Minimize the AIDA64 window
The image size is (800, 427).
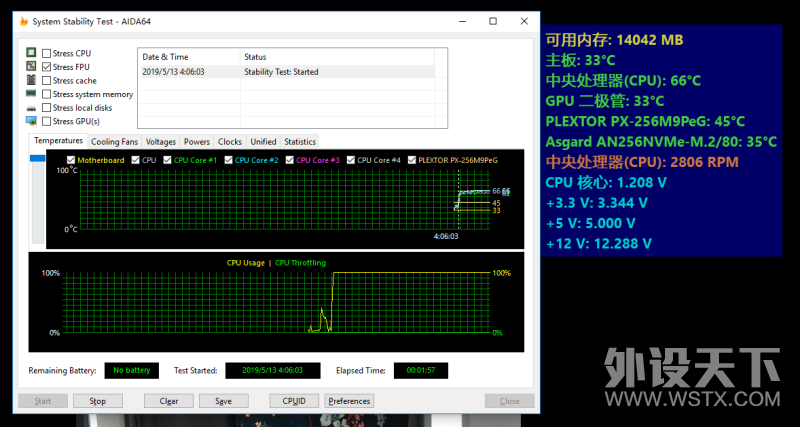462,21
